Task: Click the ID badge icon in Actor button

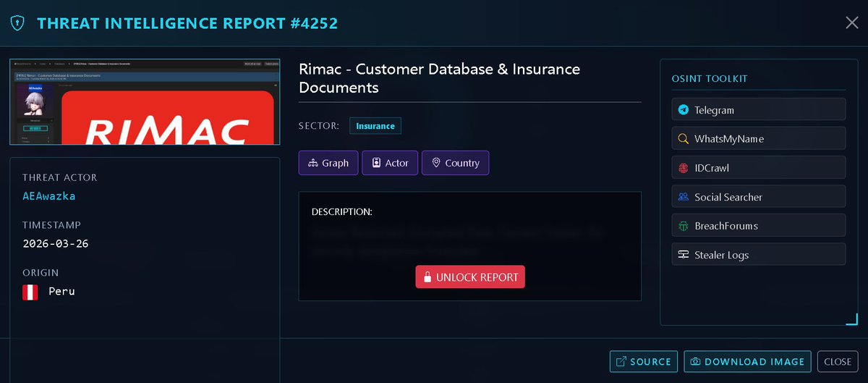Action: point(376,163)
